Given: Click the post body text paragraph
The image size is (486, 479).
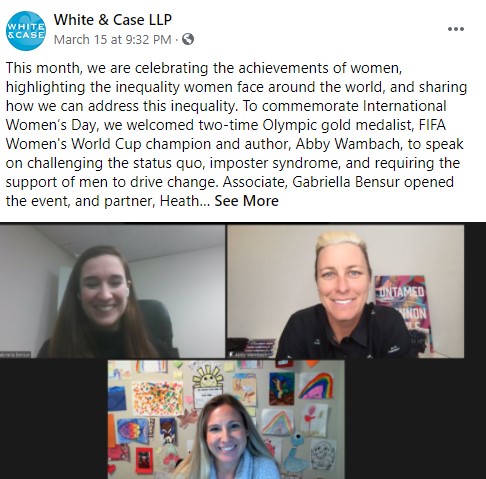Looking at the screenshot, I should click(x=236, y=134).
